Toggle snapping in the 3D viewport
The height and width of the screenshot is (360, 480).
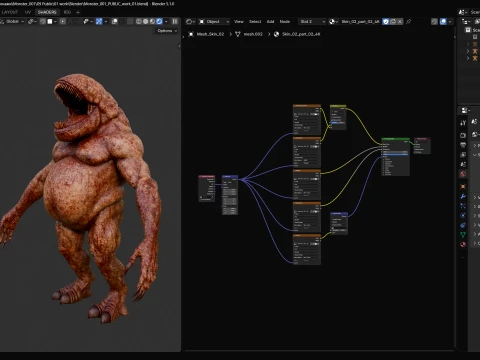pos(43,22)
